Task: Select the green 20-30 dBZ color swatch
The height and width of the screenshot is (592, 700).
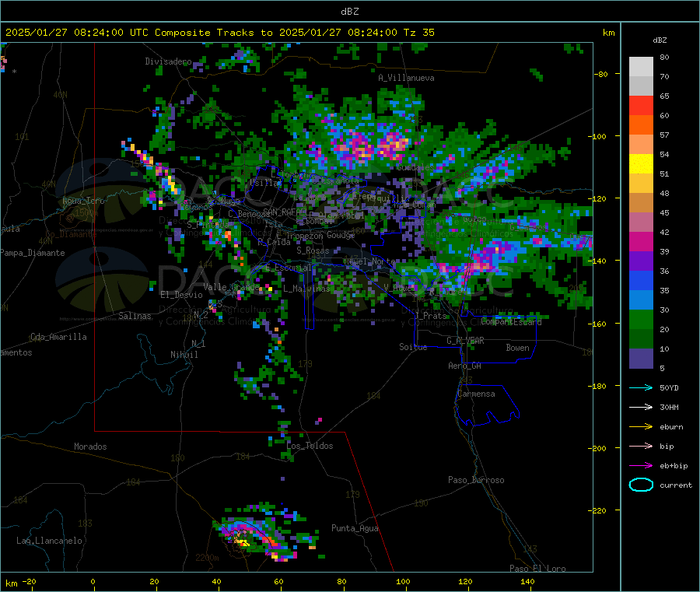Action: pos(641,319)
